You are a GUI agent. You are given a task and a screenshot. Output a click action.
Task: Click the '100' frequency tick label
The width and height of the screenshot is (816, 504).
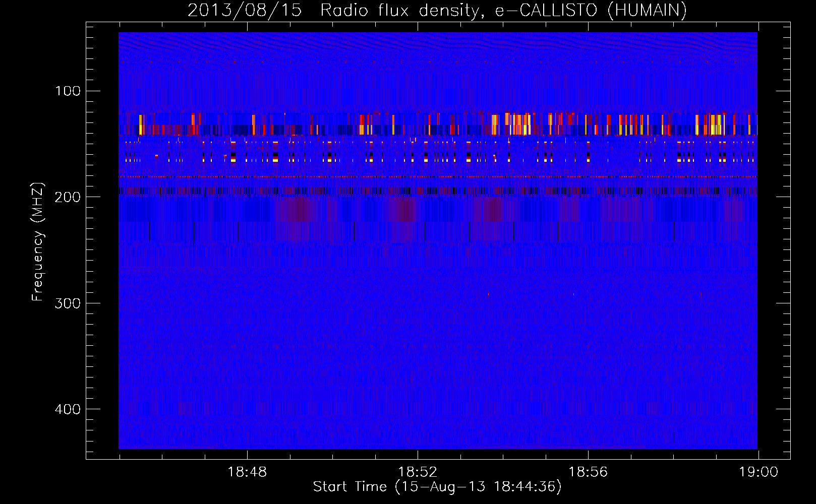point(68,91)
